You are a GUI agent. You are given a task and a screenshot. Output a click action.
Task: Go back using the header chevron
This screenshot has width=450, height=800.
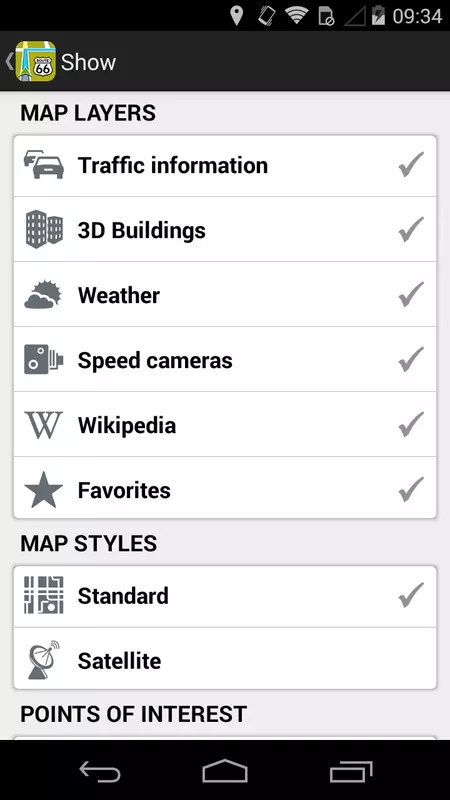pyautogui.click(x=9, y=61)
